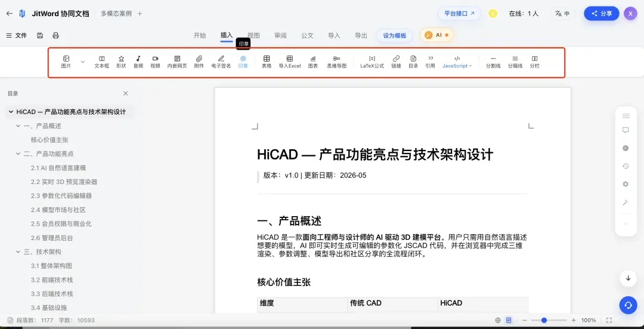This screenshot has width=644, height=329.
Task: Print the document with the printer icon
Action: (x=56, y=35)
